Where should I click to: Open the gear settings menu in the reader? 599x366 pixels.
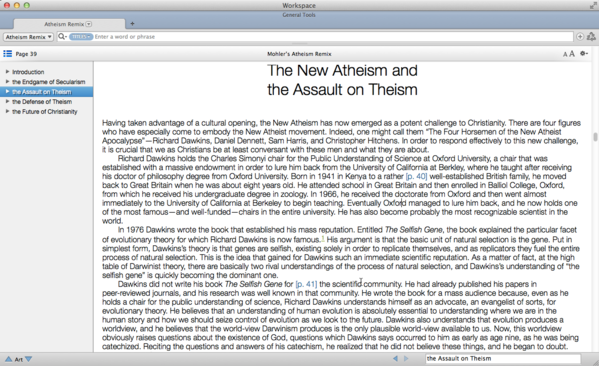point(584,53)
